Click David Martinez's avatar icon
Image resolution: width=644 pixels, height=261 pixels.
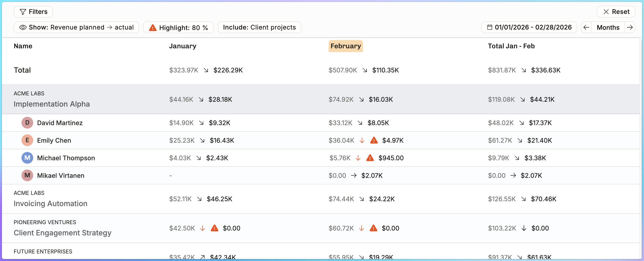point(27,123)
